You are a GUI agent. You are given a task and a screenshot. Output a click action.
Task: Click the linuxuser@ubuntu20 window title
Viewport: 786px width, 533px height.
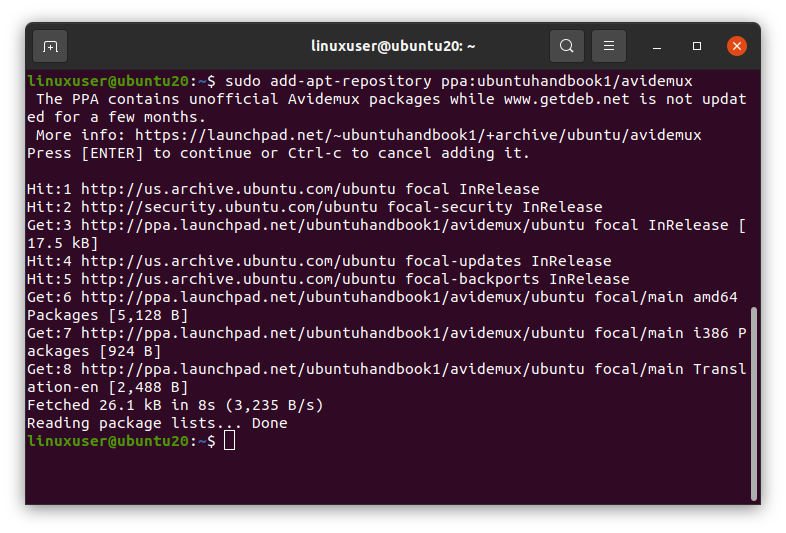click(392, 46)
